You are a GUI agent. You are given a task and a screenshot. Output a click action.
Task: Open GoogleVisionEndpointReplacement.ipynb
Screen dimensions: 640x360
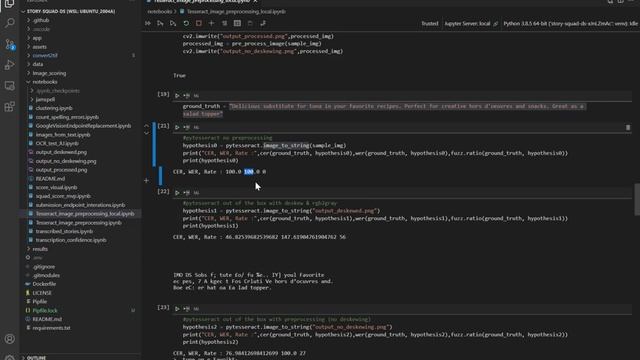coord(80,126)
